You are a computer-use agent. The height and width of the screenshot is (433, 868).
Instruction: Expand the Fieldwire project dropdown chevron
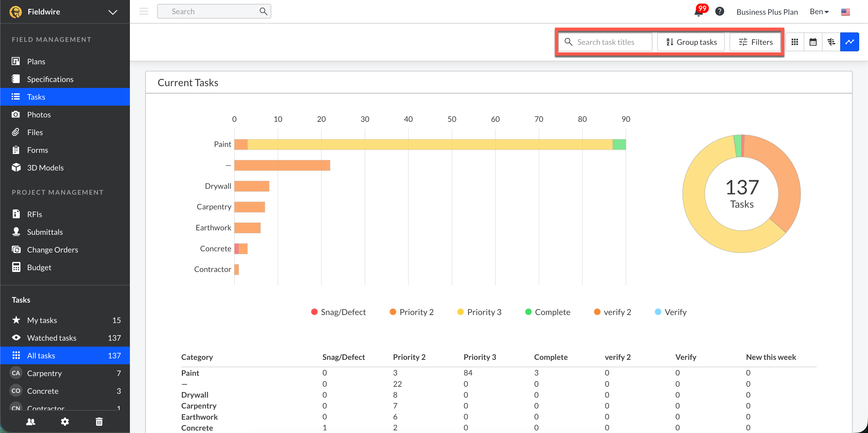[112, 12]
